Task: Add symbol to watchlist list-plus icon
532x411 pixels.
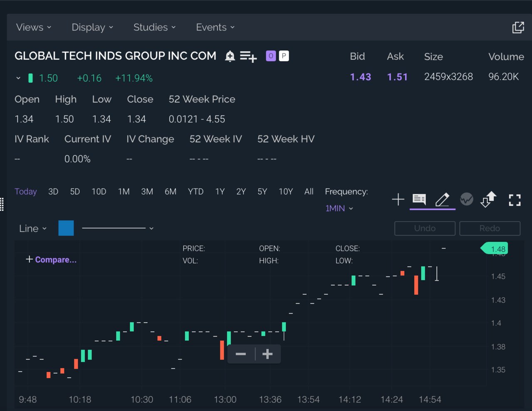Action: [x=248, y=56]
